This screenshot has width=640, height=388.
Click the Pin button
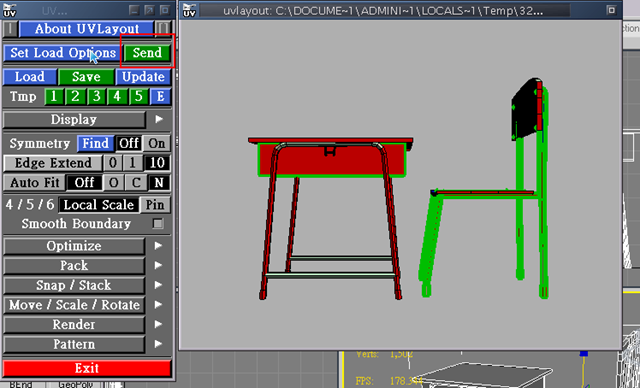click(155, 204)
